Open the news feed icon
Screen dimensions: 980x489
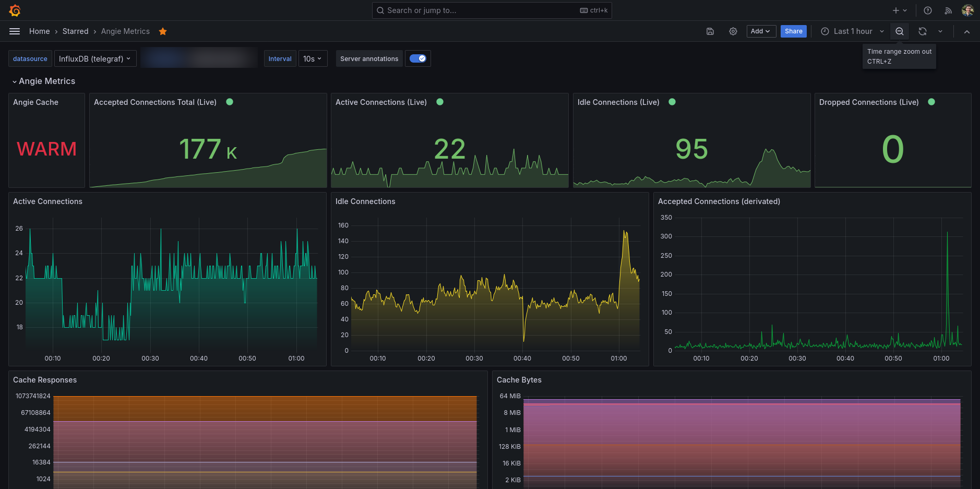point(948,10)
